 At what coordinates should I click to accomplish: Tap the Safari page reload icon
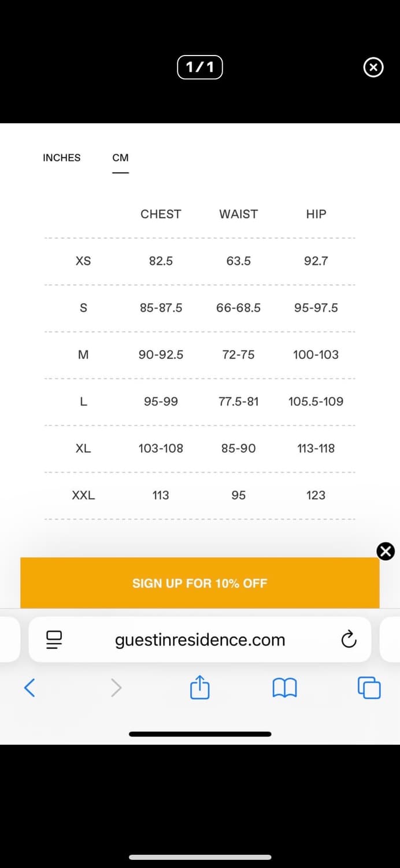(349, 639)
